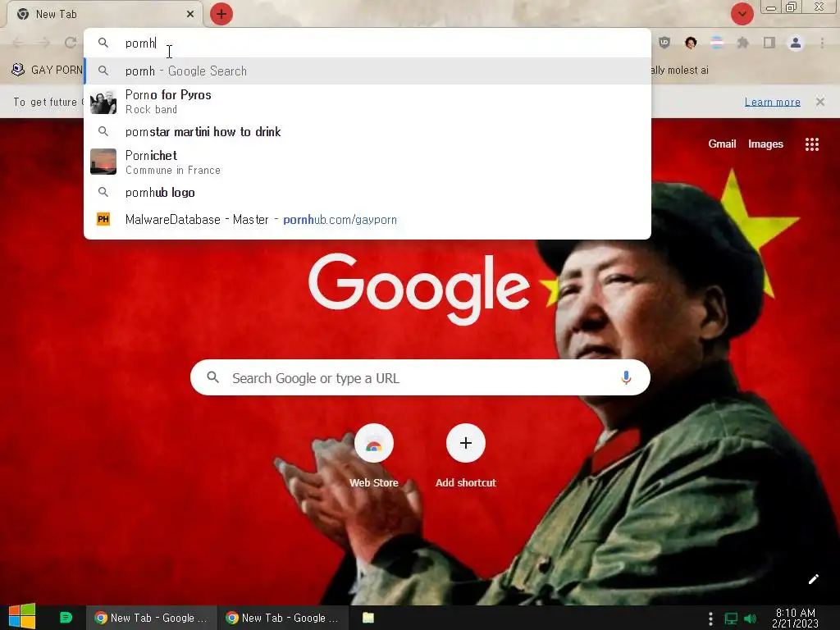Open the Gmail link
The width and height of the screenshot is (840, 630).
pyautogui.click(x=722, y=144)
